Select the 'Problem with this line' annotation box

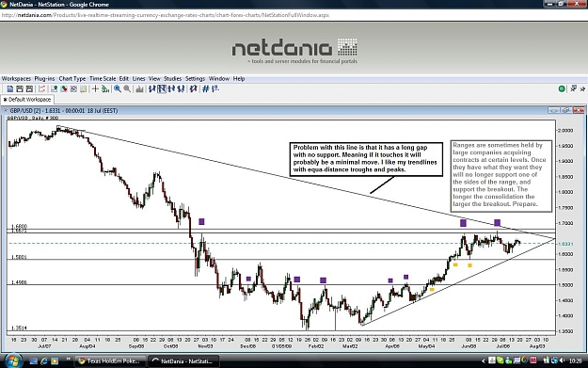click(366, 159)
